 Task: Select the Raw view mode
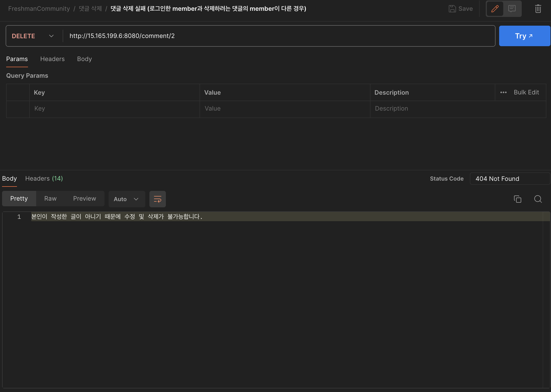[50, 199]
